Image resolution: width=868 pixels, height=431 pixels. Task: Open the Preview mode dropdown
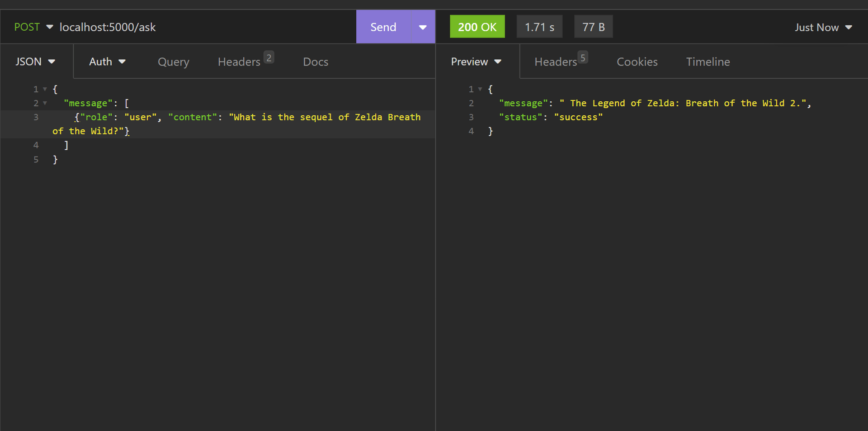click(476, 62)
